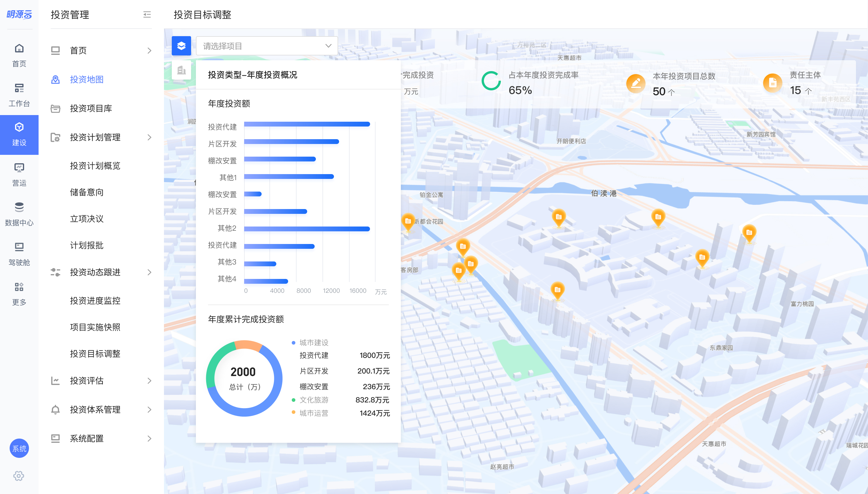Click the blue layers icon button
The height and width of the screenshot is (494, 868).
click(x=181, y=46)
